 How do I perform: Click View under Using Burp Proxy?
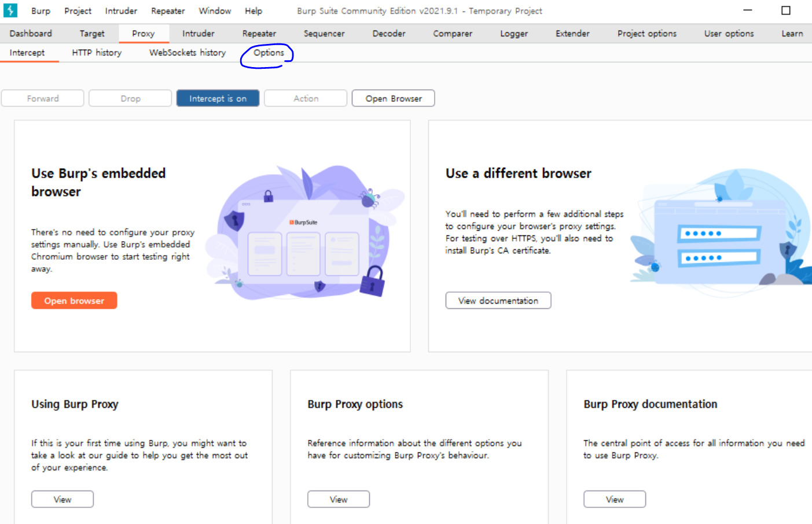(63, 499)
